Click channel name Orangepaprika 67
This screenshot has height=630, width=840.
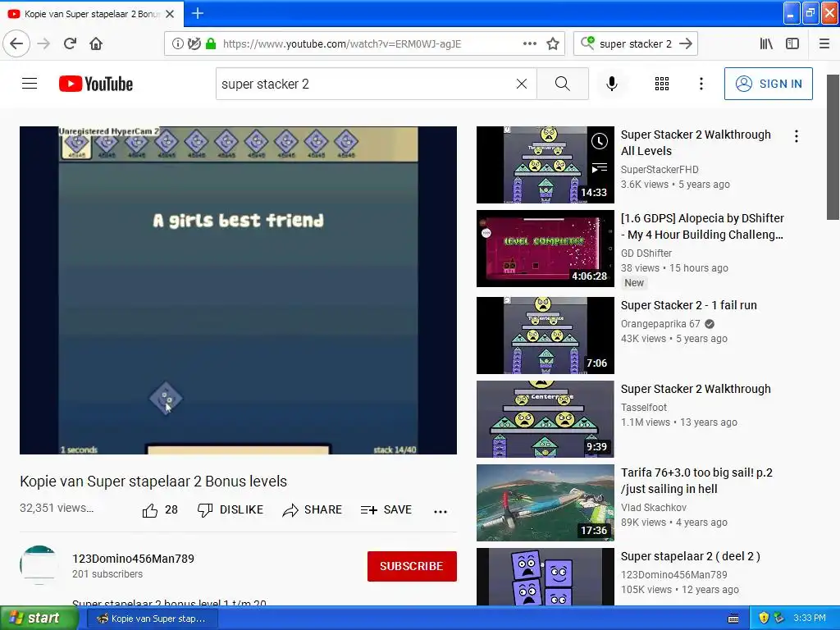click(x=660, y=324)
